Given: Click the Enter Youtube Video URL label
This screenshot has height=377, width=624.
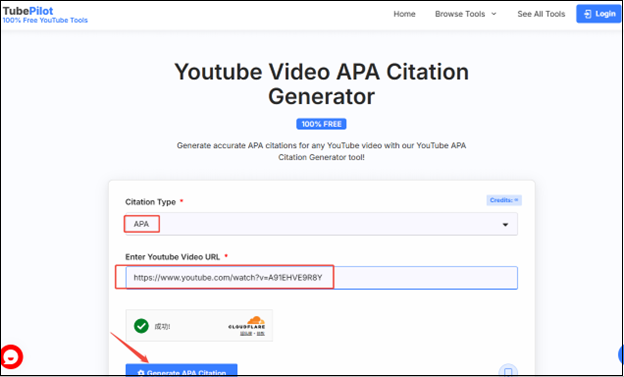Looking at the screenshot, I should (x=173, y=257).
